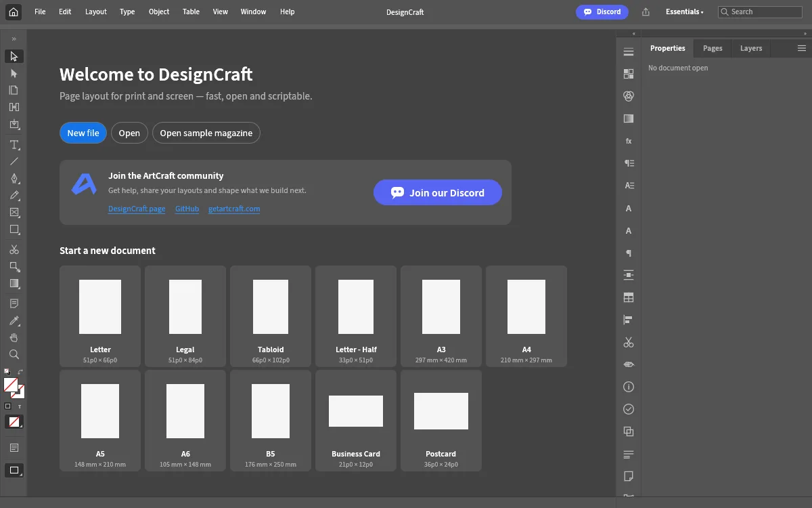Viewport: 812px width, 508px height.
Task: Toggle the screen mode button
Action: click(14, 470)
